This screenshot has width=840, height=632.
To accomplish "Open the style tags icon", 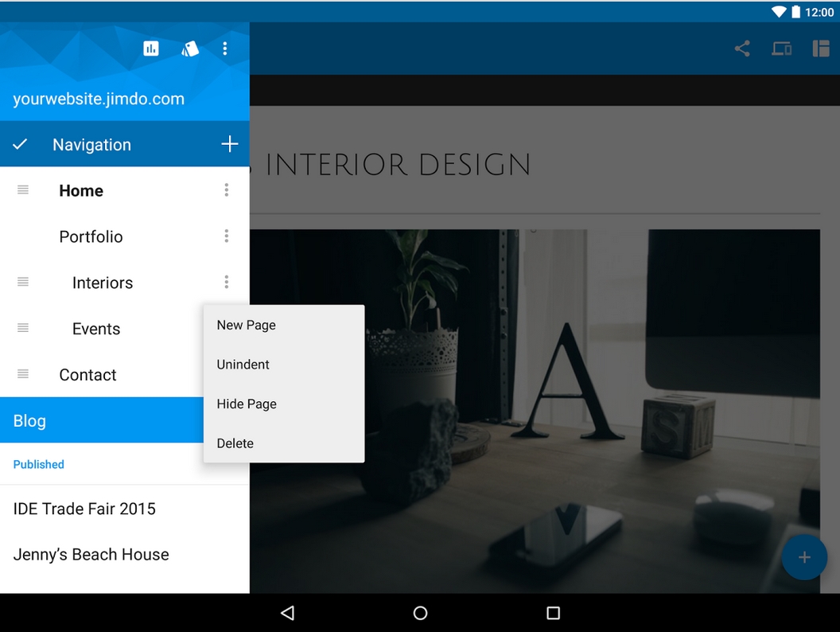I will 189,49.
